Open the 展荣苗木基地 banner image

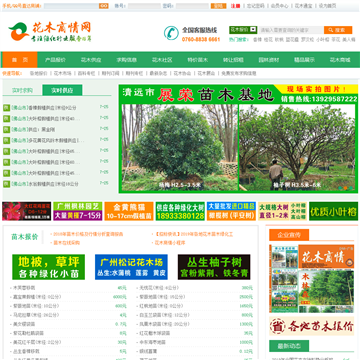pos(238,139)
